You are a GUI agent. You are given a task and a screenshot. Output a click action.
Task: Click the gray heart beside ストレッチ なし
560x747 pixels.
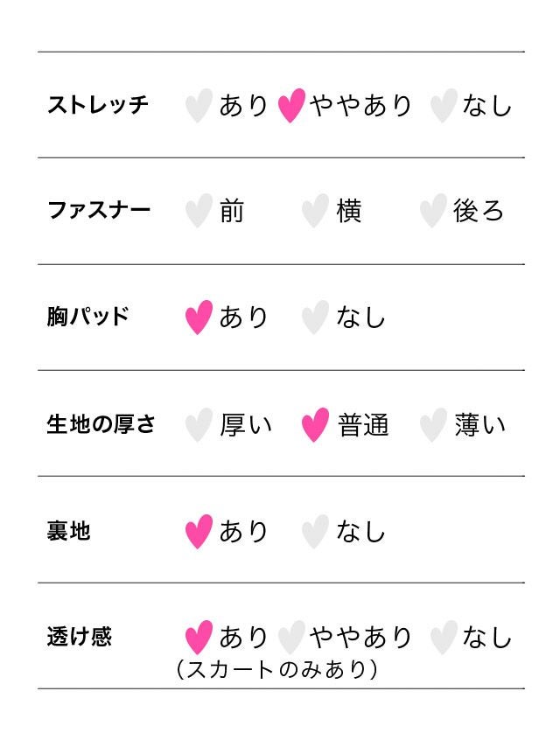tap(443, 106)
